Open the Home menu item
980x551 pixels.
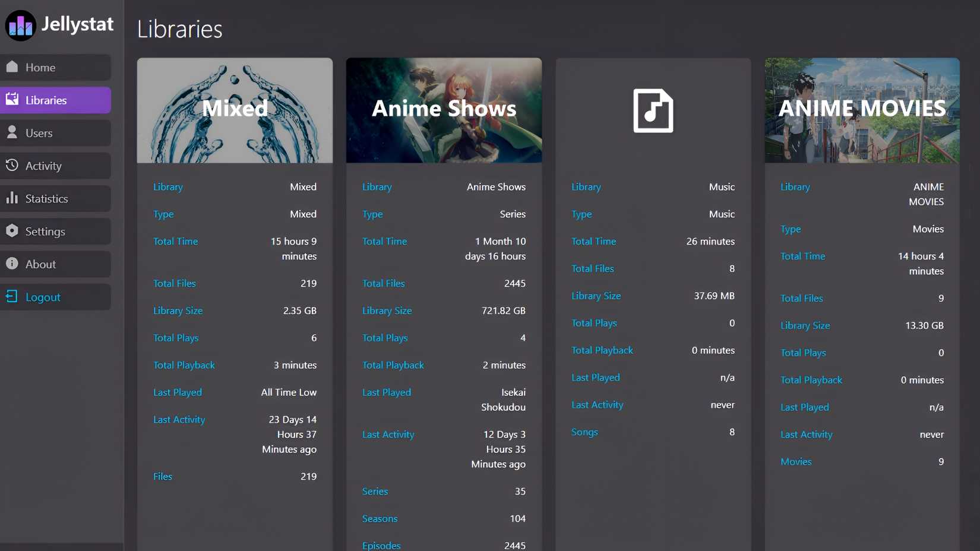click(56, 67)
